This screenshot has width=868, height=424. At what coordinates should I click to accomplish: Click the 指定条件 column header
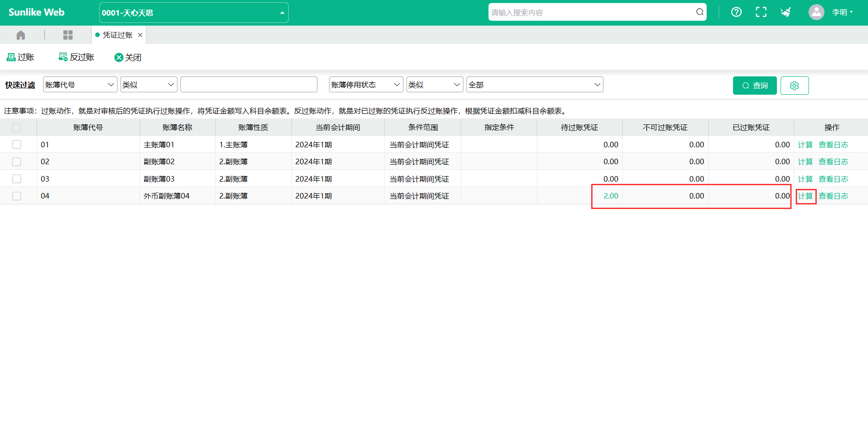tap(499, 128)
